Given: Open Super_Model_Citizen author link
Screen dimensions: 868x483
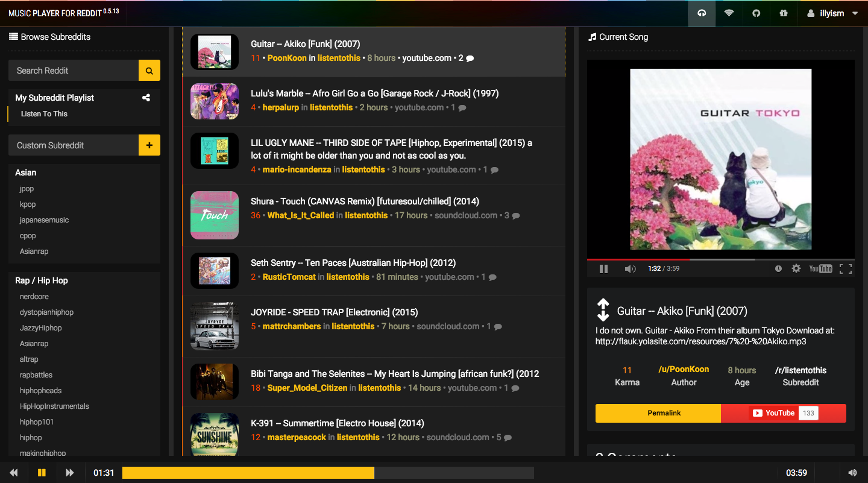Looking at the screenshot, I should 307,388.
